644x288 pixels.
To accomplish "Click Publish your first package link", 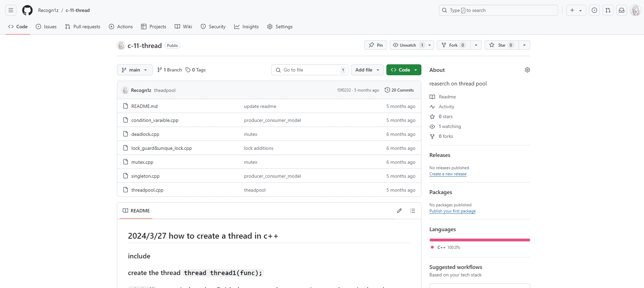I will click(452, 211).
